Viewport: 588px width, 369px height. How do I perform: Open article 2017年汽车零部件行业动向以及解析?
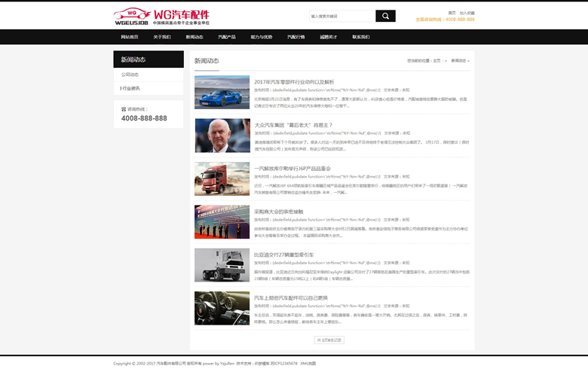pos(294,82)
